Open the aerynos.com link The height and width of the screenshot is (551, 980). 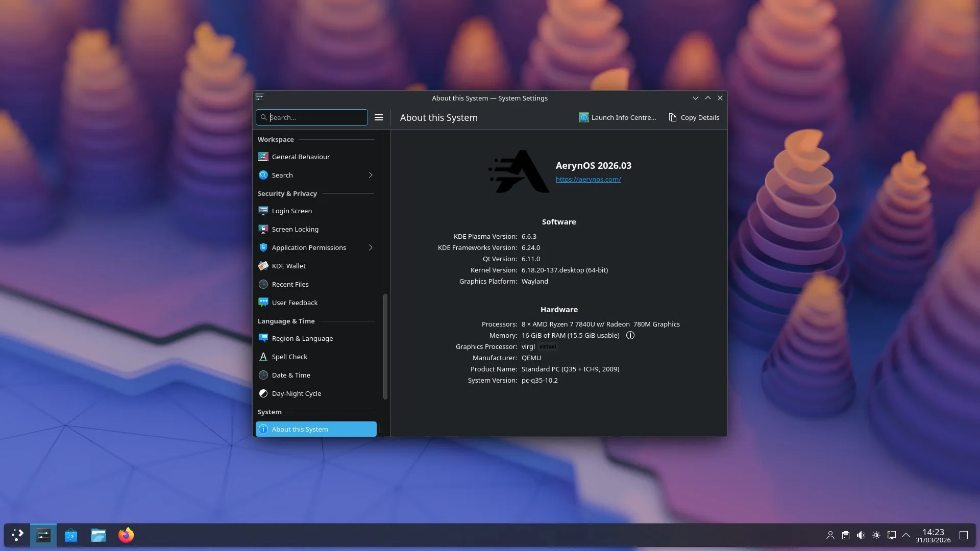tap(588, 179)
